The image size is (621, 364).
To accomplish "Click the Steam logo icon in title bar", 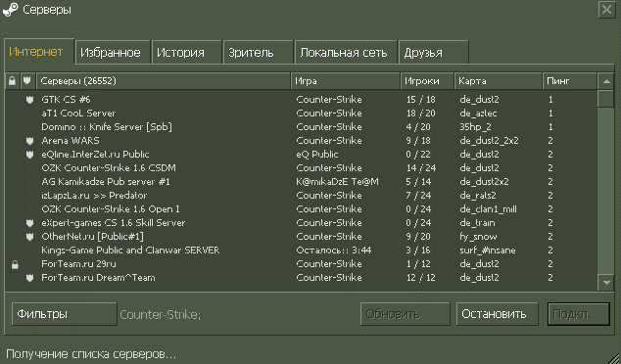I will [11, 10].
